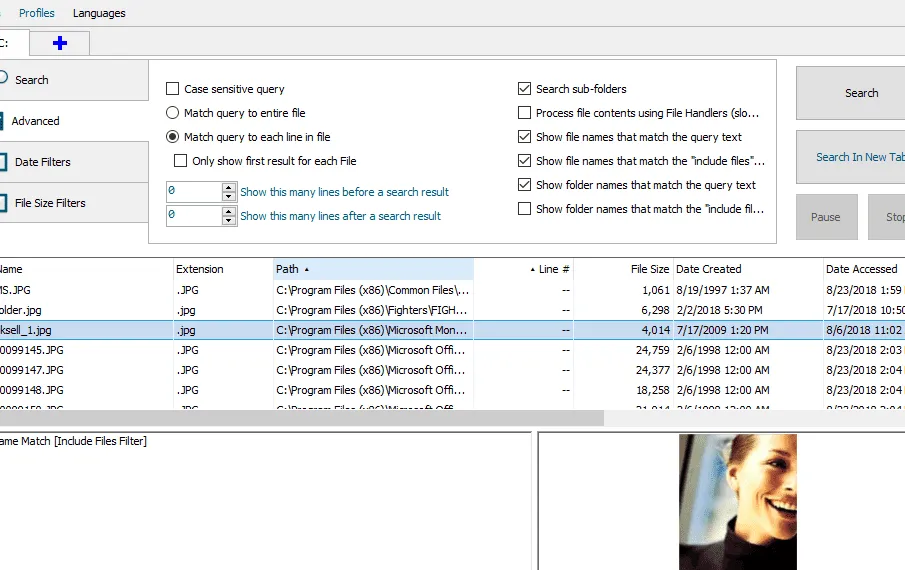Click the Search magnifier icon in the side panel
Viewport: 905px width, 570px height.
coord(3,79)
